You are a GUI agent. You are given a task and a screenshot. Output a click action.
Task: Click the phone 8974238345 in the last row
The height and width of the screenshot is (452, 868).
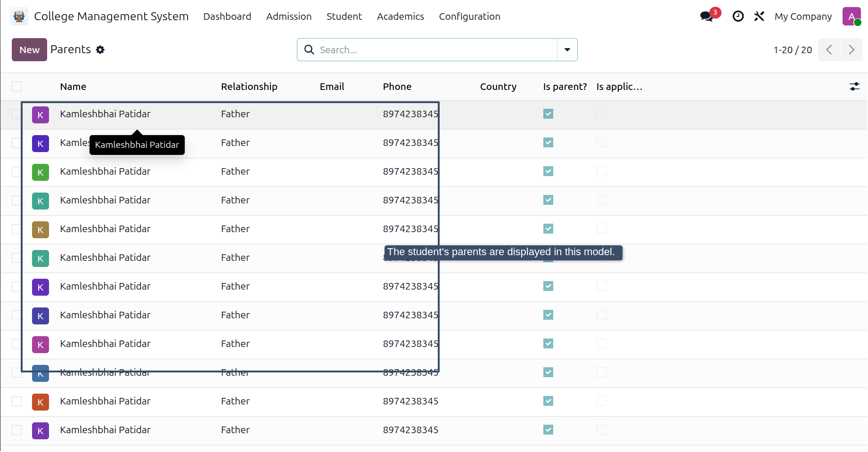(410, 430)
